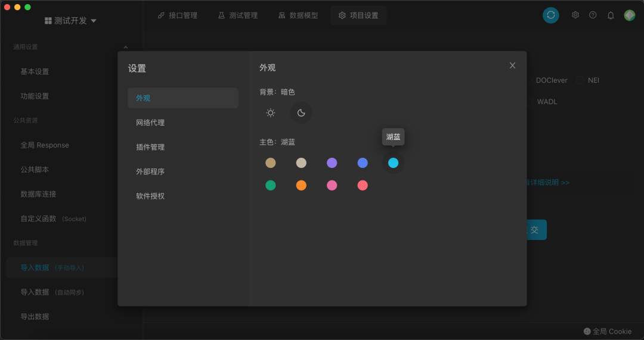644x340 pixels.
Task: Select the light background sun icon
Action: [x=270, y=113]
